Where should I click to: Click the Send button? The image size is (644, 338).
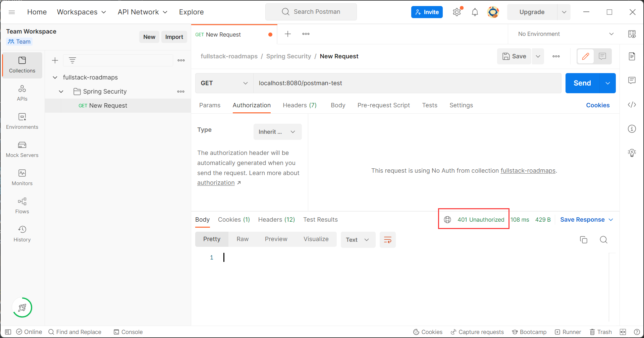pos(582,83)
